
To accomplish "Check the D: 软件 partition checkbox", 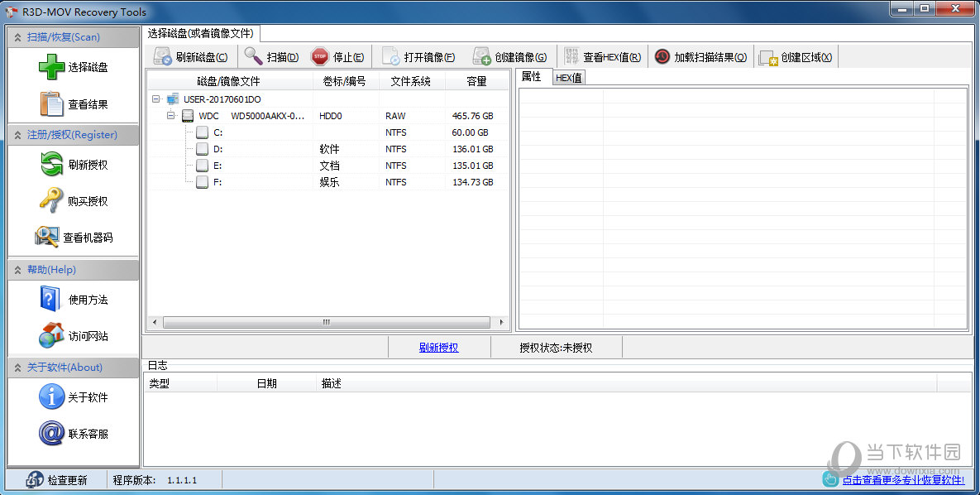I will 202,149.
